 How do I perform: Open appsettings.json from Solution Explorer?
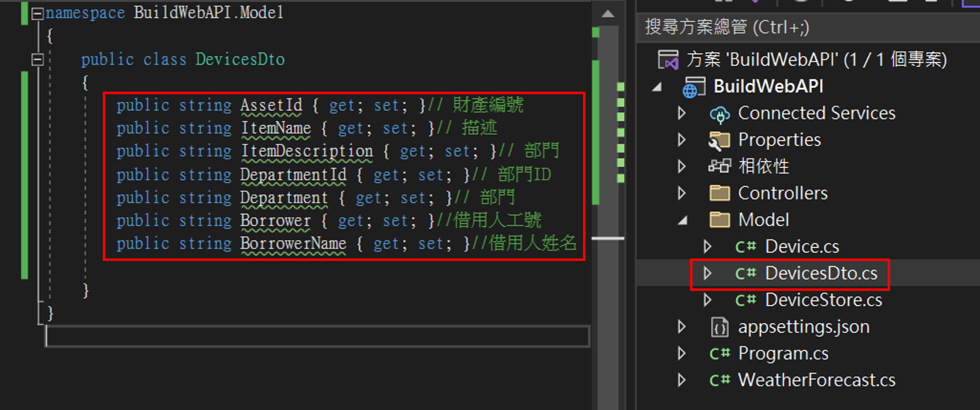(x=804, y=327)
